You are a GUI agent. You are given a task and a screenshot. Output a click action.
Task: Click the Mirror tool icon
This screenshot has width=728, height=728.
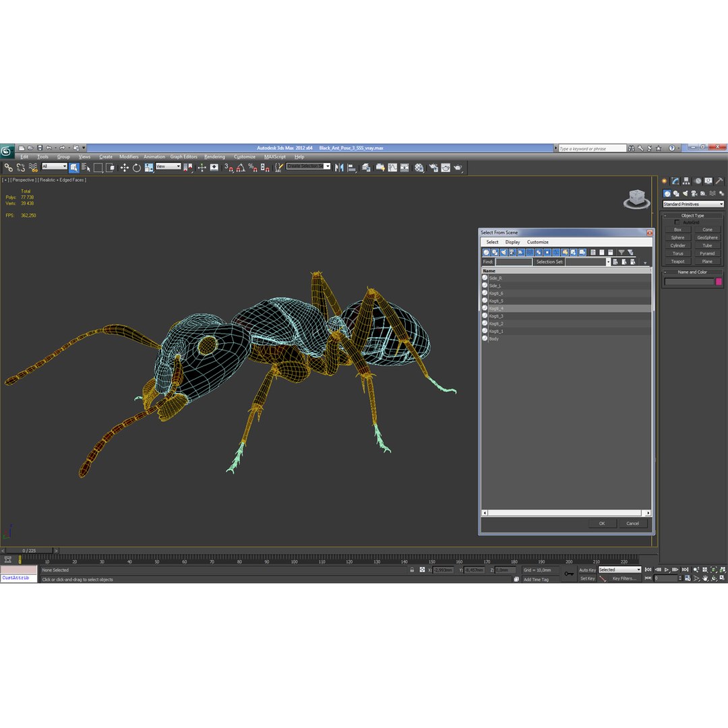point(339,168)
